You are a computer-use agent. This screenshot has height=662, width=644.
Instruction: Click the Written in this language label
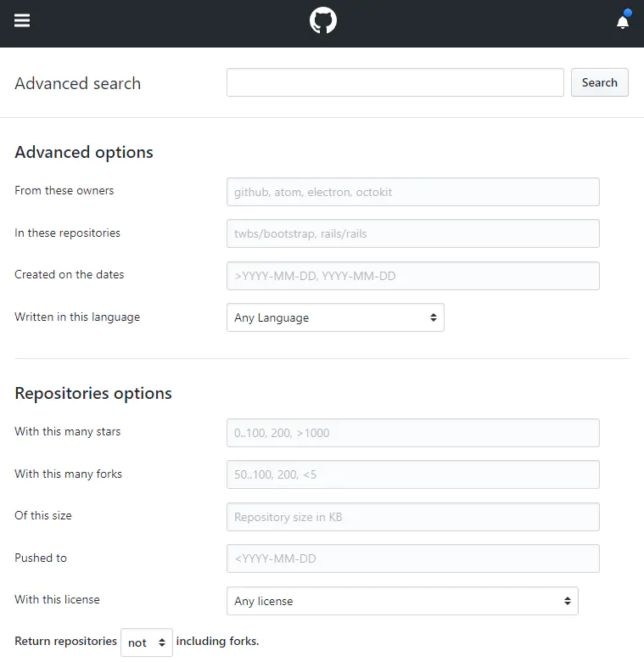77,317
